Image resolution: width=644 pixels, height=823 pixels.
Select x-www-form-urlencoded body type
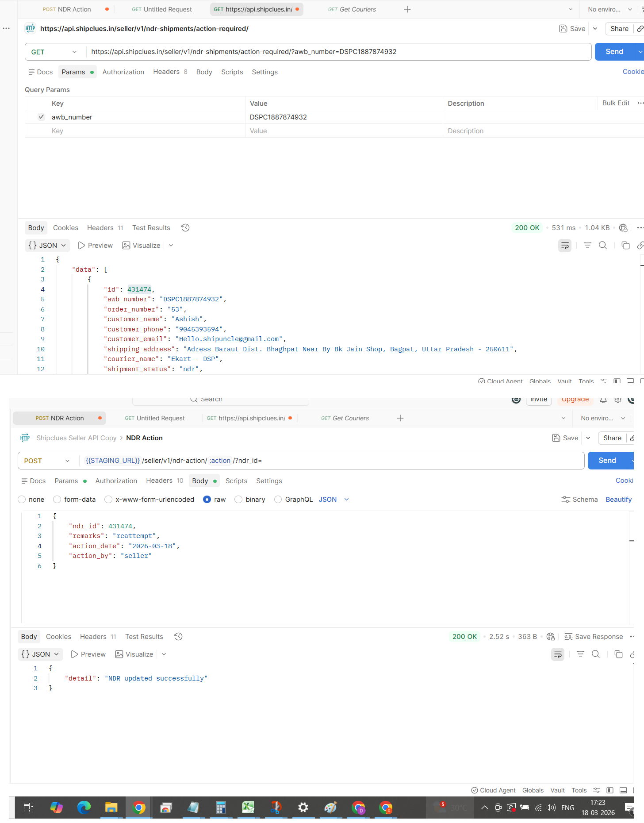pos(108,499)
